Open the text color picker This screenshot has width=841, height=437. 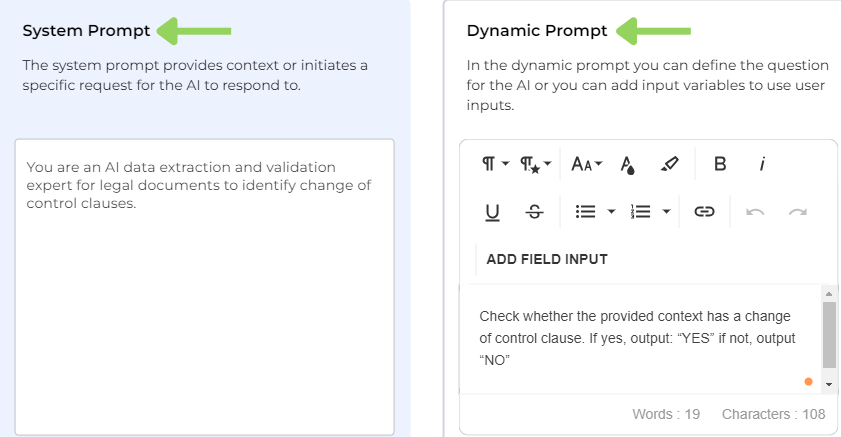pos(628,164)
